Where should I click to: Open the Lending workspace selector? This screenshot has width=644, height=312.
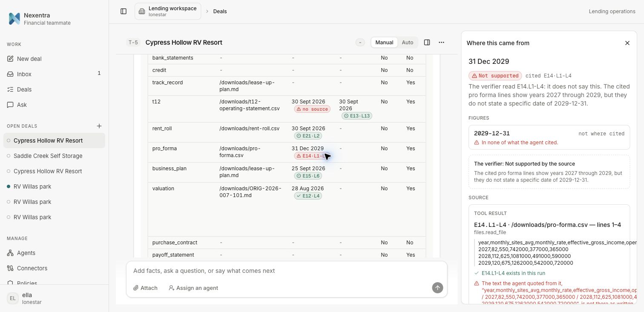(168, 11)
